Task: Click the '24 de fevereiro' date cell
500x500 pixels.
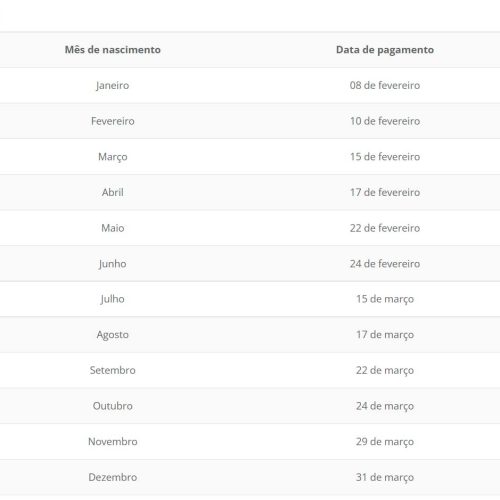Action: click(x=385, y=264)
